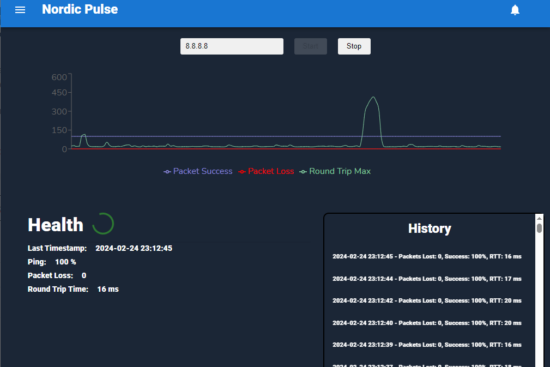Click the Round Trip Time value 16 ms

point(108,289)
